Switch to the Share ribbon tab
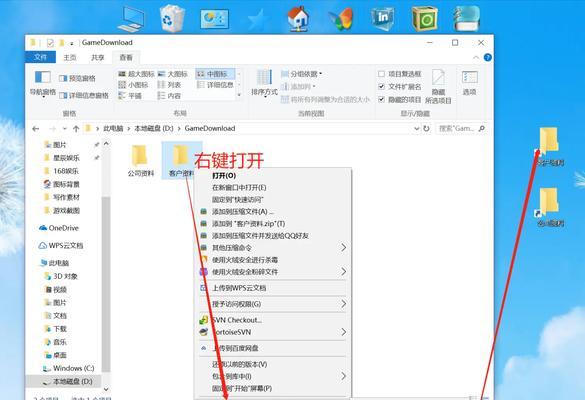This screenshot has height=400, width=585. click(x=98, y=57)
